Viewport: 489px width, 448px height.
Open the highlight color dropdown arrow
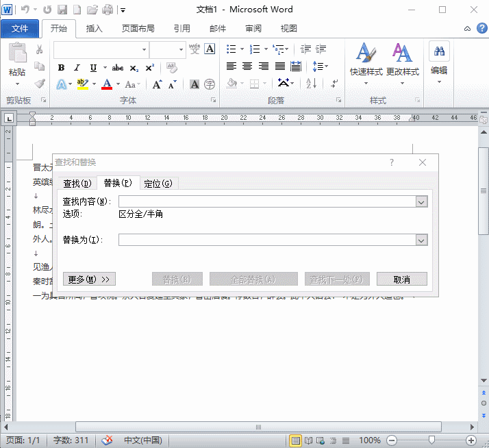coord(94,84)
